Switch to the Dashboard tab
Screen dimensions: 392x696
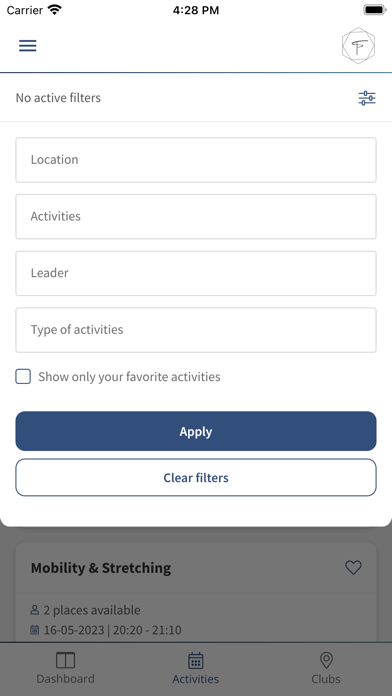click(x=65, y=668)
